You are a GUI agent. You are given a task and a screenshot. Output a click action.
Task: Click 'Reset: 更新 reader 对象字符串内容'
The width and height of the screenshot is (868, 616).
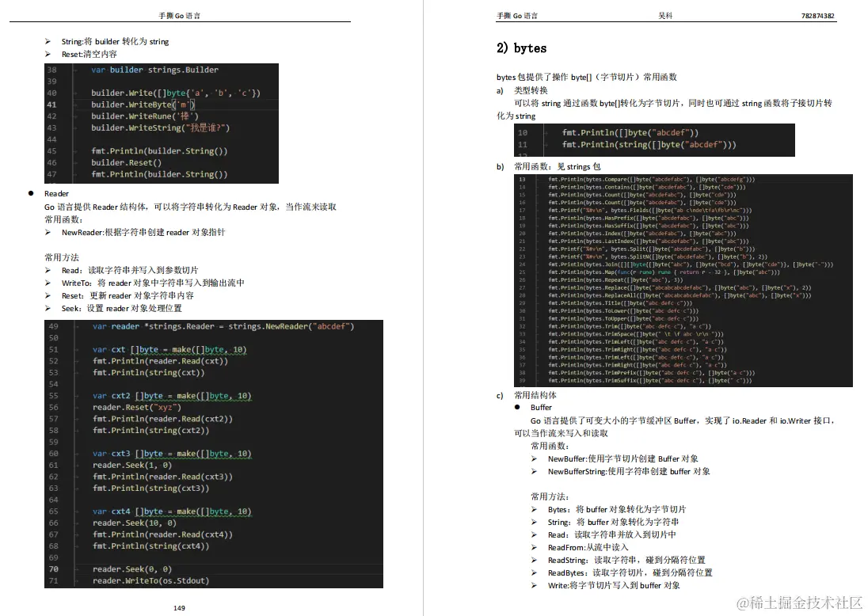coord(128,295)
